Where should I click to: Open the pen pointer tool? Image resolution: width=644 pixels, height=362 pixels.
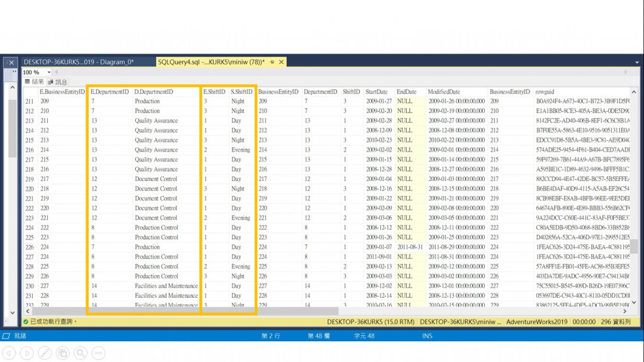[45, 353]
